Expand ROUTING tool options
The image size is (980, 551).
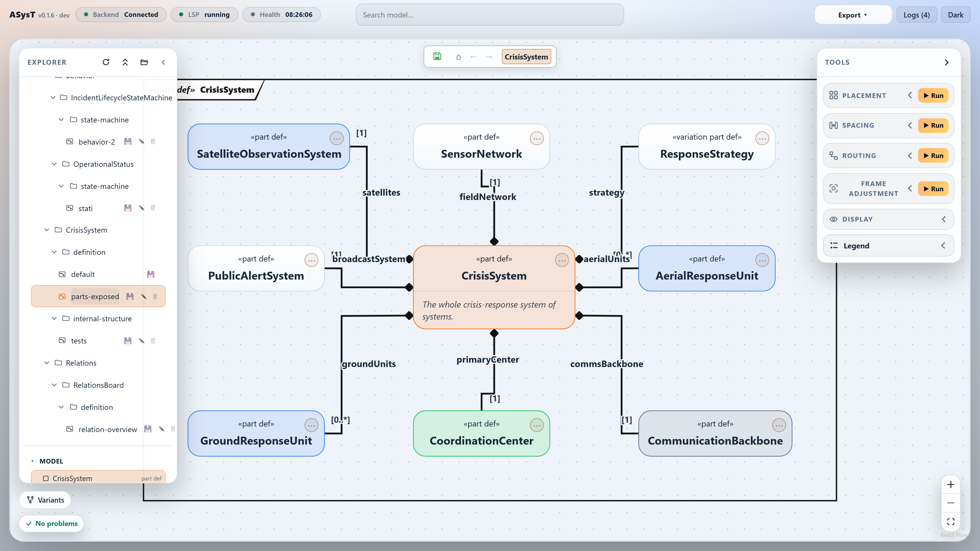[910, 155]
